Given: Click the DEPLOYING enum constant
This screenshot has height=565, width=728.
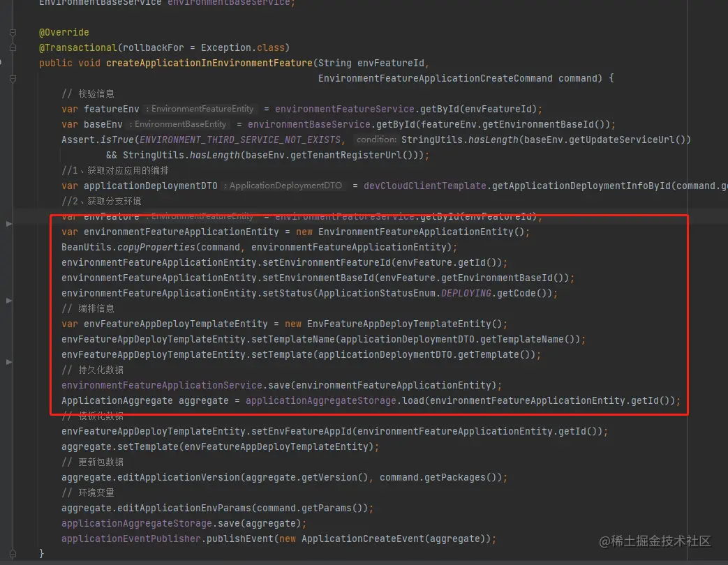Looking at the screenshot, I should (466, 293).
